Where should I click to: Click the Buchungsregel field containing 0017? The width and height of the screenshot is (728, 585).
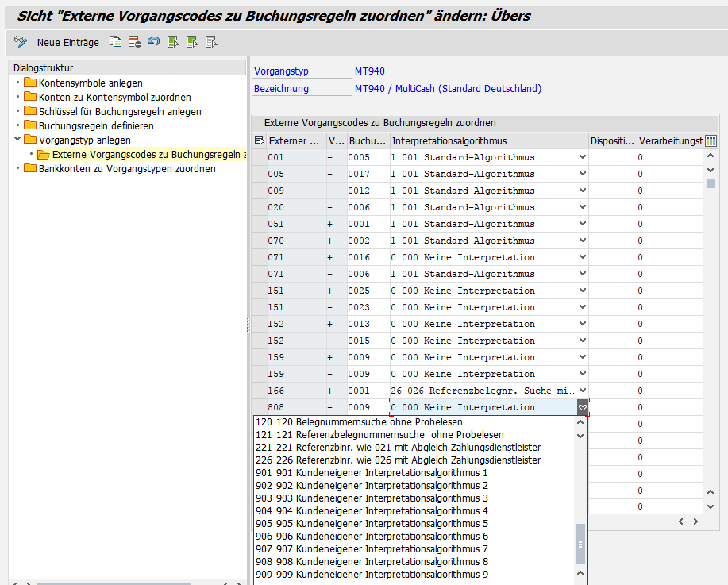[x=359, y=174]
